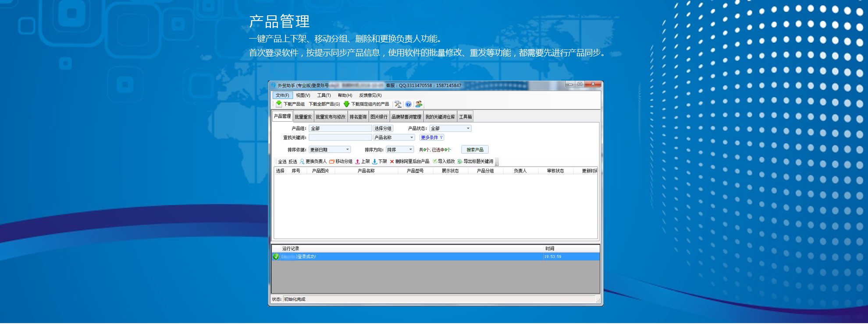The height and width of the screenshot is (324, 868).
Task: Click the 审核状态 column header
Action: 555,171
